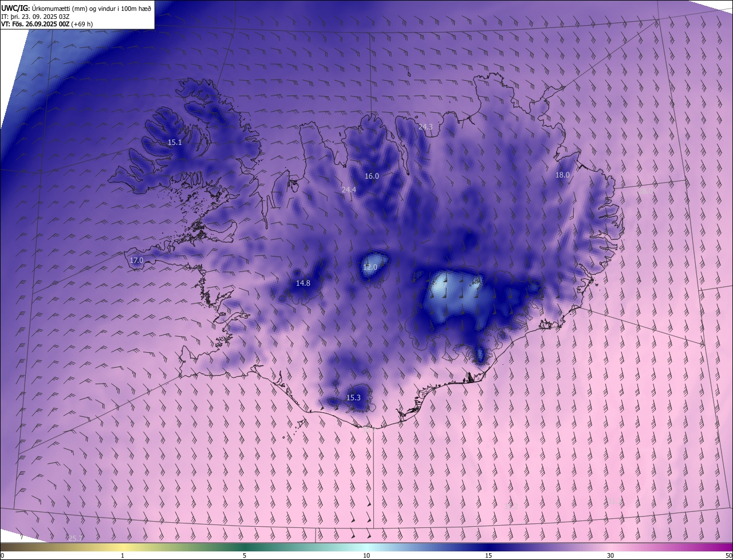Click the 16.0 value label

point(372,176)
